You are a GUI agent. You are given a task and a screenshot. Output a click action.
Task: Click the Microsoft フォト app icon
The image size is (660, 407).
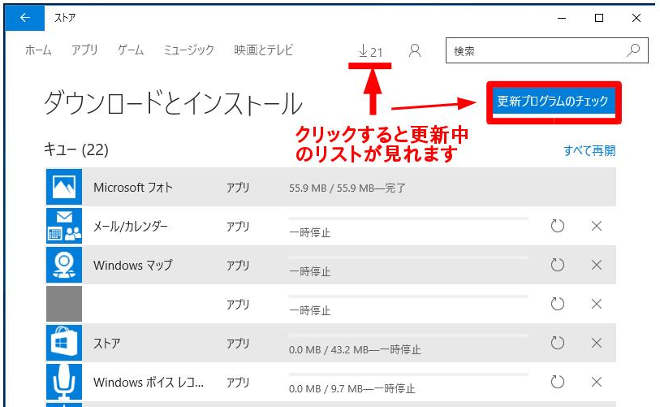click(64, 187)
